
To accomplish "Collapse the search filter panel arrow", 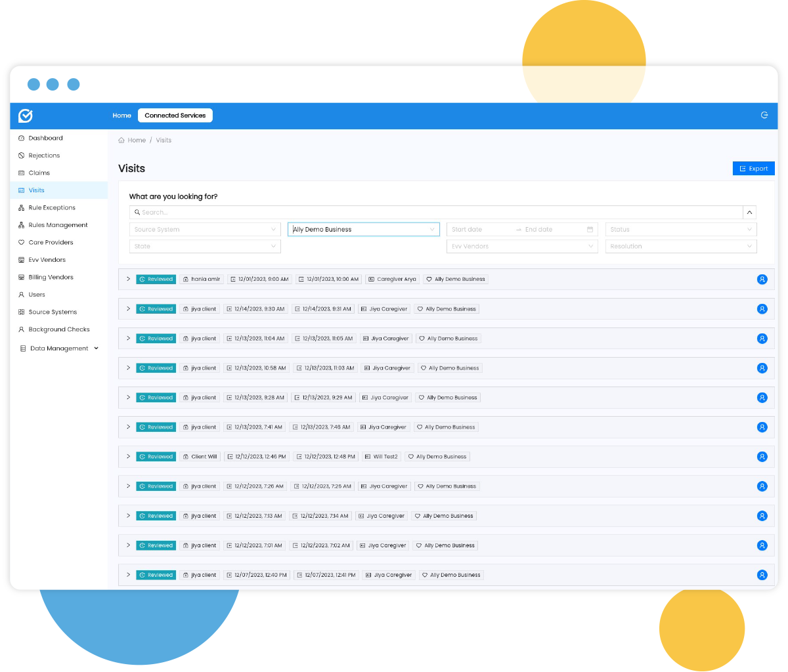I will pyautogui.click(x=749, y=213).
